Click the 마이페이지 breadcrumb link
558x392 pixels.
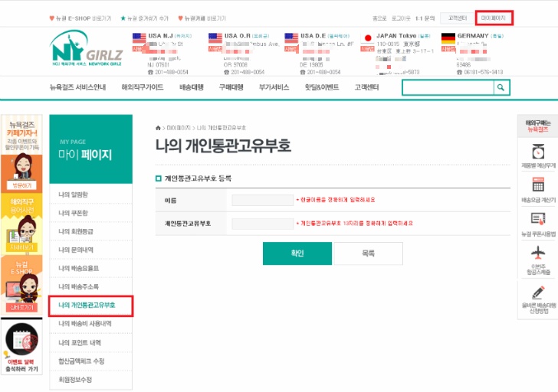coord(179,128)
